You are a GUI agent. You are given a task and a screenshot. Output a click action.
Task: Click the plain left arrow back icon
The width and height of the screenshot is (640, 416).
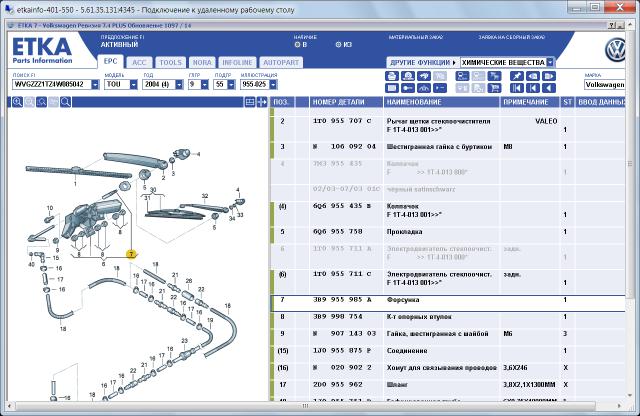(549, 88)
